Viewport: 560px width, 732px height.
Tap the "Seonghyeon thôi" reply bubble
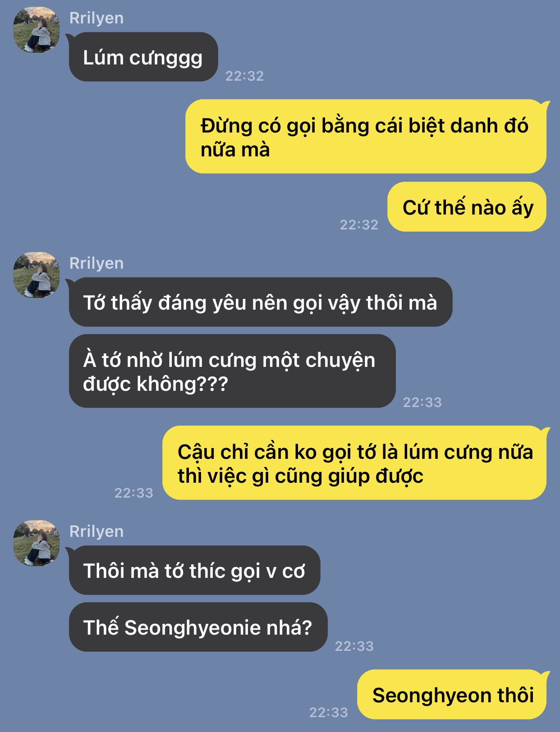(452, 695)
